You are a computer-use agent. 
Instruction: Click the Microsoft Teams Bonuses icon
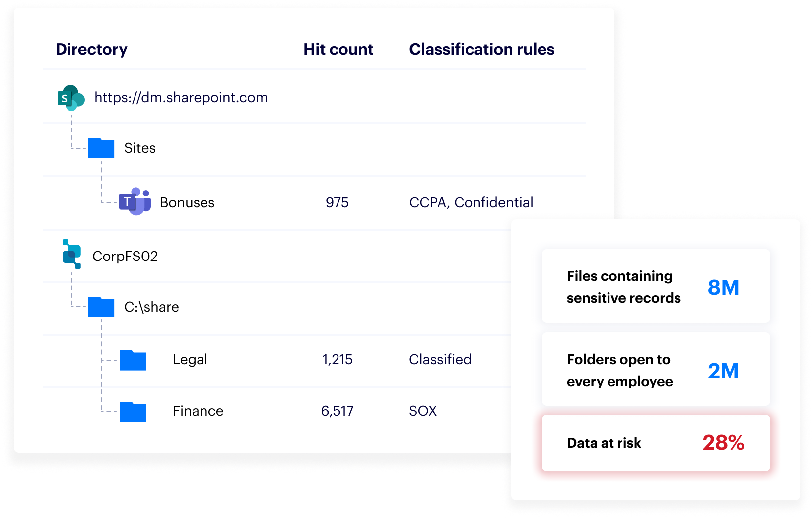pos(135,201)
